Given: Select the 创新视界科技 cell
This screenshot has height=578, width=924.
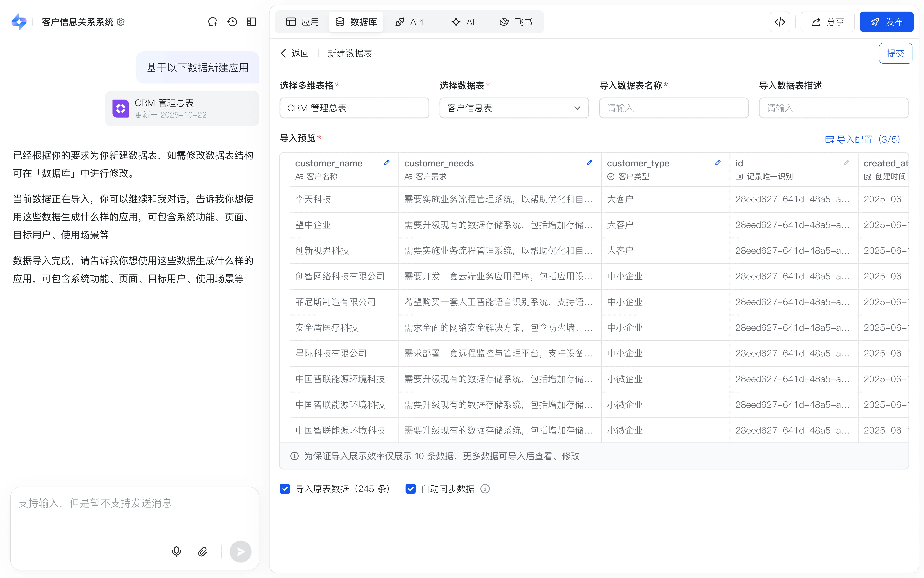Looking at the screenshot, I should pyautogui.click(x=344, y=250).
